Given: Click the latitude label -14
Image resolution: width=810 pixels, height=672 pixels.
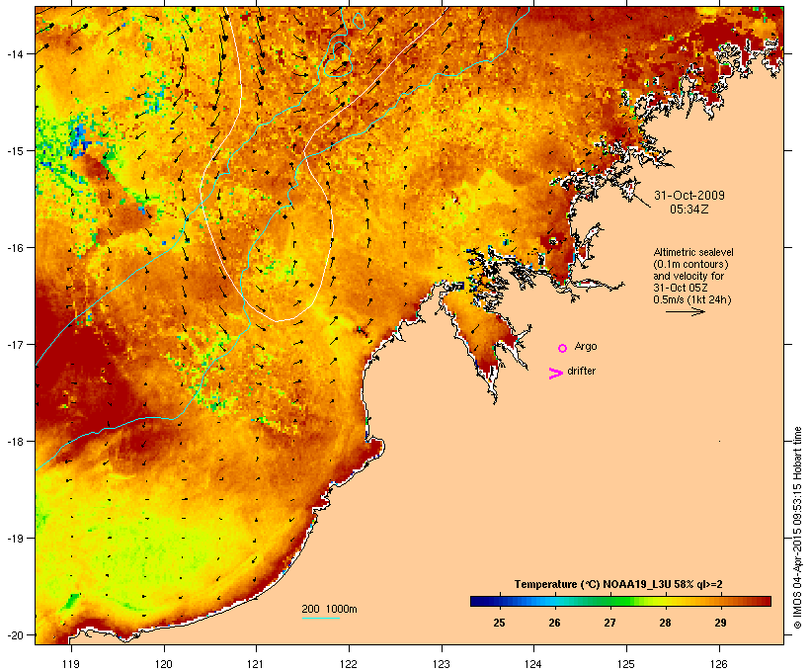Looking at the screenshot, I should point(15,53).
